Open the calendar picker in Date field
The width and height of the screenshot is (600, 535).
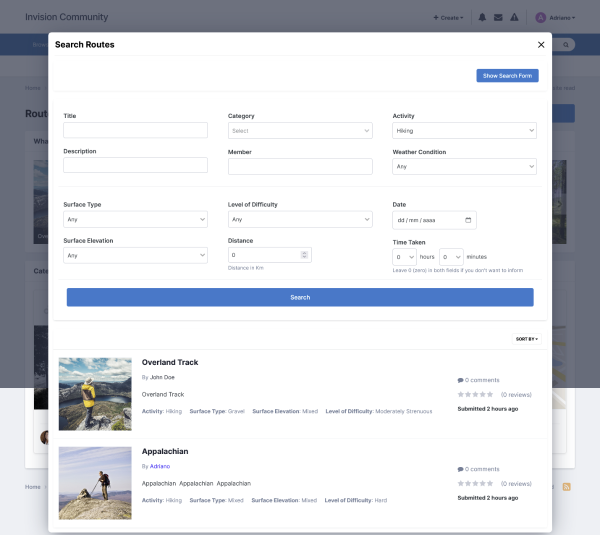pos(468,220)
